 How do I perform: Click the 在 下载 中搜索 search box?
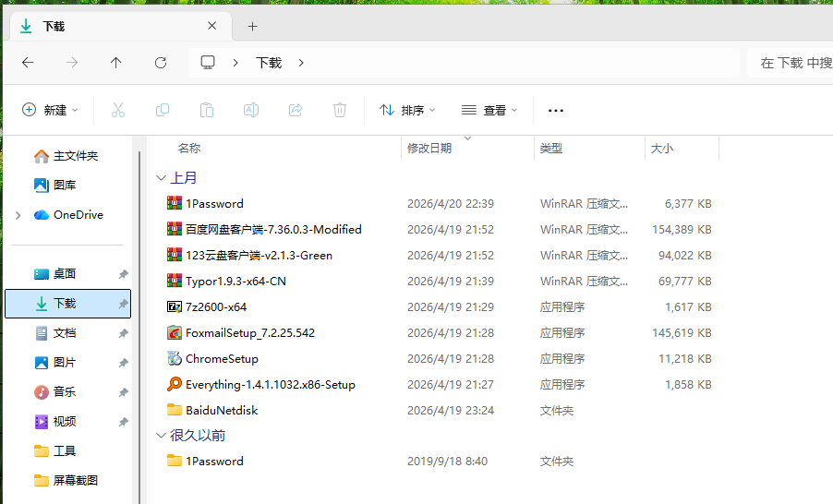(x=791, y=63)
